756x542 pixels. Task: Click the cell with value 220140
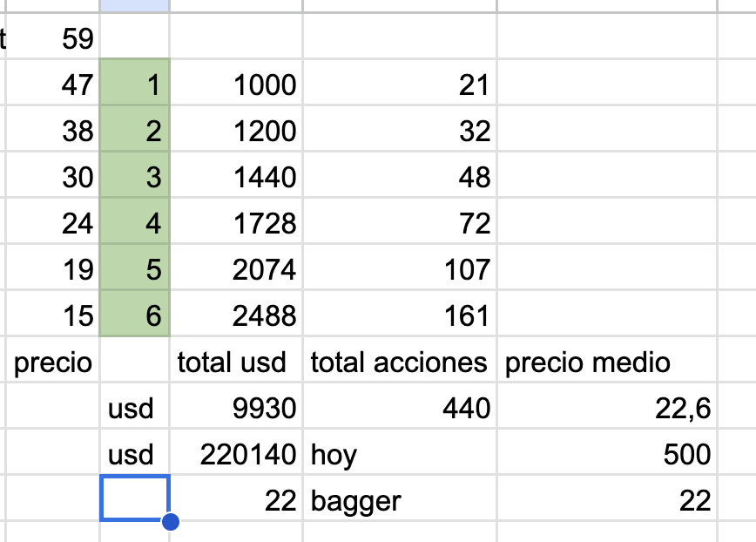tap(236, 454)
